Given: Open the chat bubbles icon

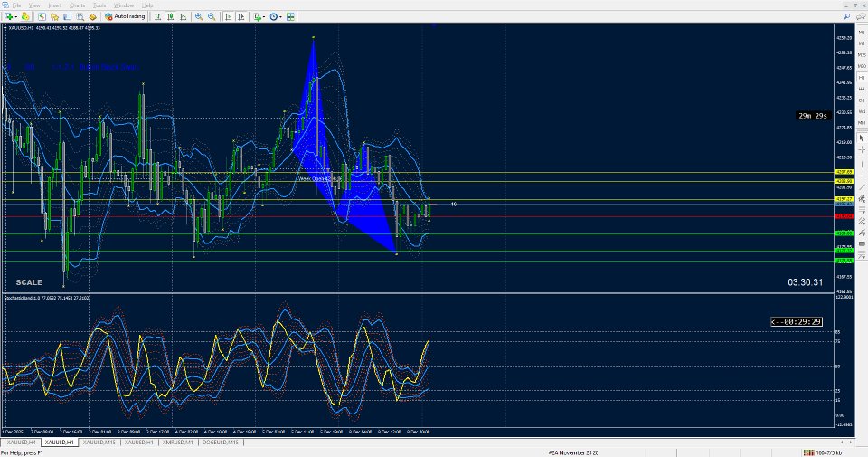Looking at the screenshot, I should (x=861, y=16).
